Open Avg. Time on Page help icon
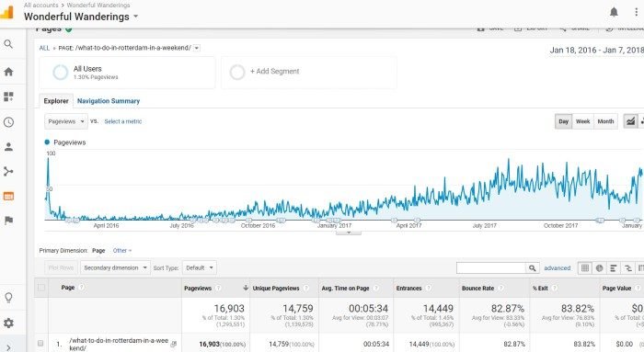The width and height of the screenshot is (644, 352). click(x=375, y=288)
